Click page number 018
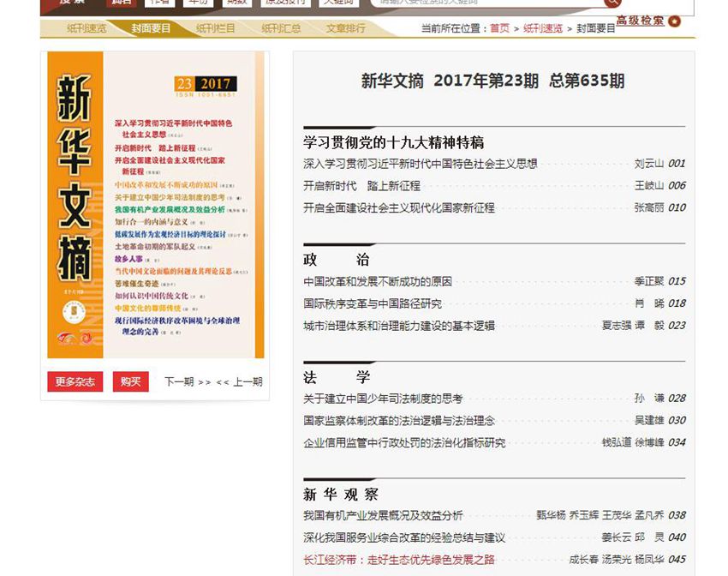 pyautogui.click(x=677, y=303)
